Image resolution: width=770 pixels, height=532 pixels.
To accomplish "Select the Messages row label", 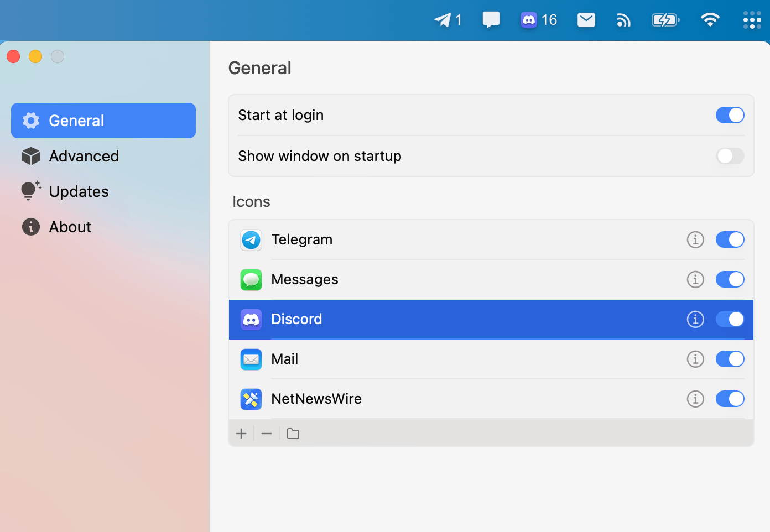I will click(305, 279).
